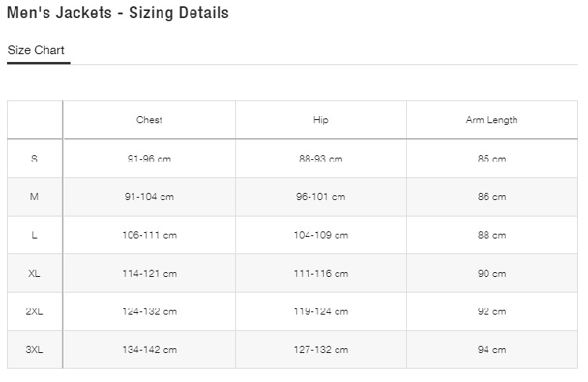588x382 pixels.
Task: Open the Size Chart tab
Action: [x=36, y=51]
